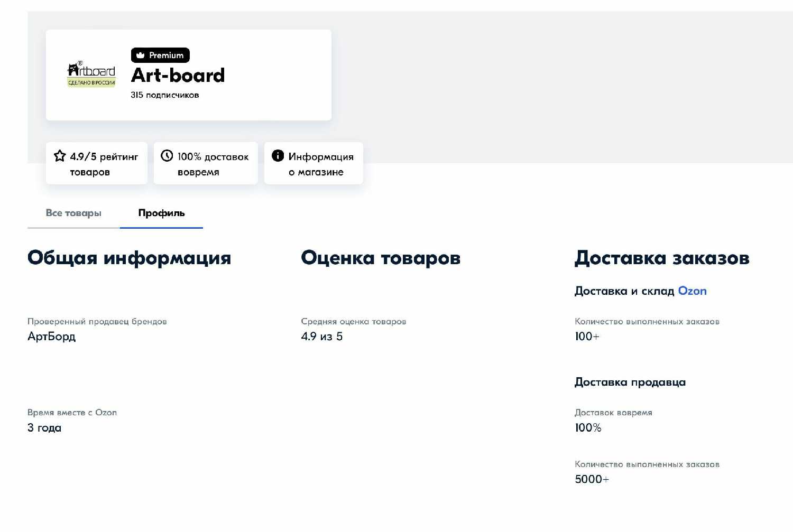Click the star icon next to product rating
Image resolution: width=793 pixels, height=532 pixels.
[59, 155]
